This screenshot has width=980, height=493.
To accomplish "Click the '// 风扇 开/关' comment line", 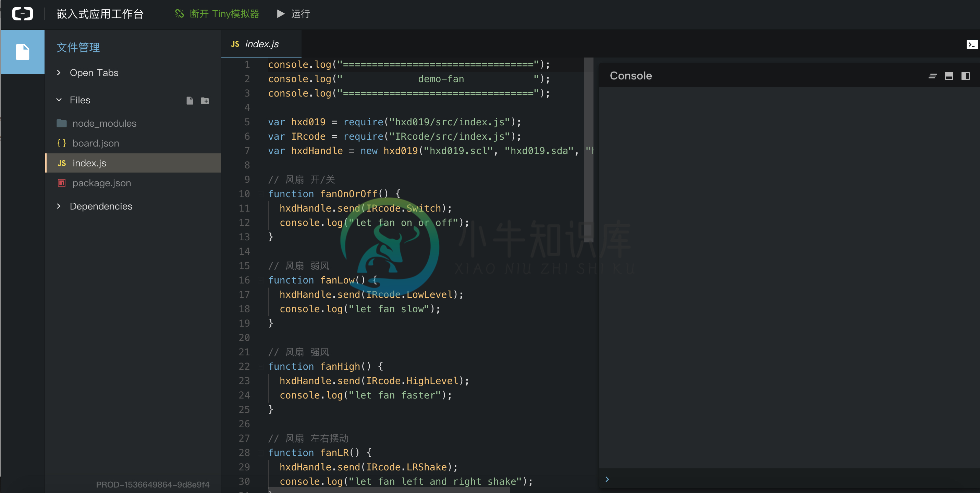I will click(301, 179).
